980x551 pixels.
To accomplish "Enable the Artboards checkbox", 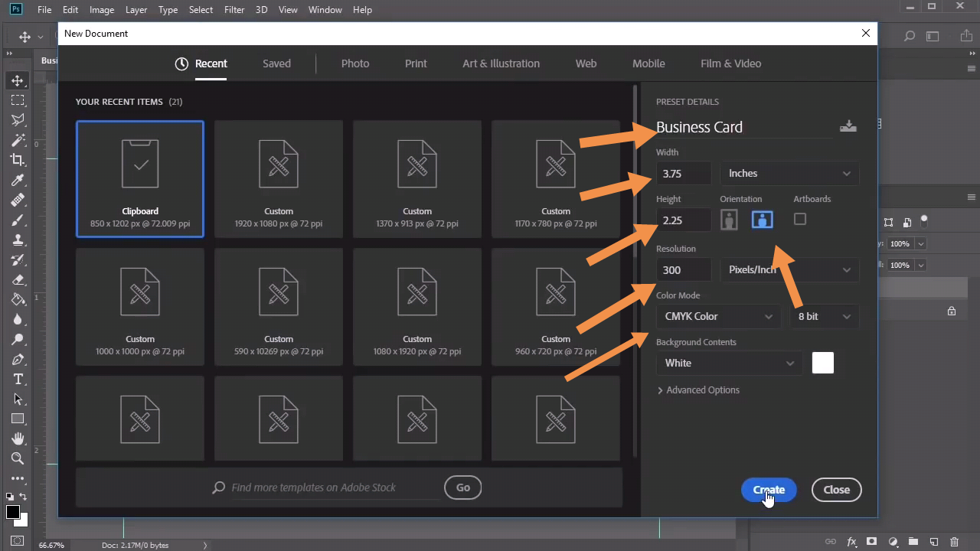I will pyautogui.click(x=800, y=220).
